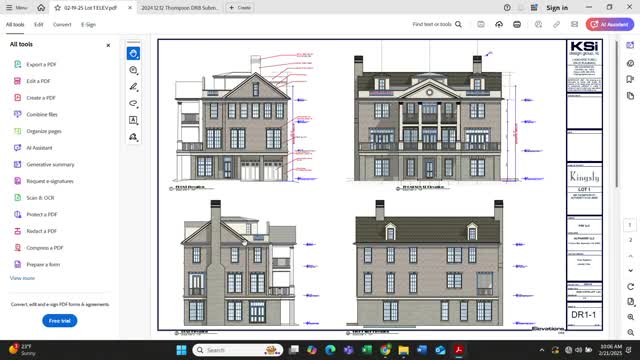The width and height of the screenshot is (640, 360).
Task: Click the print icon in top toolbar
Action: coord(517,24)
